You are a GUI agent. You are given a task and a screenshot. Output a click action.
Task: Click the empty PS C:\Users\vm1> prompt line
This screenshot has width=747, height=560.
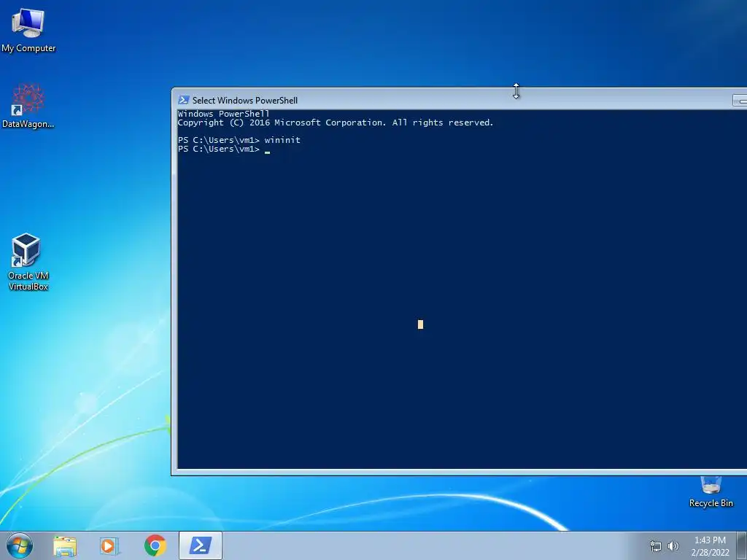[224, 149]
